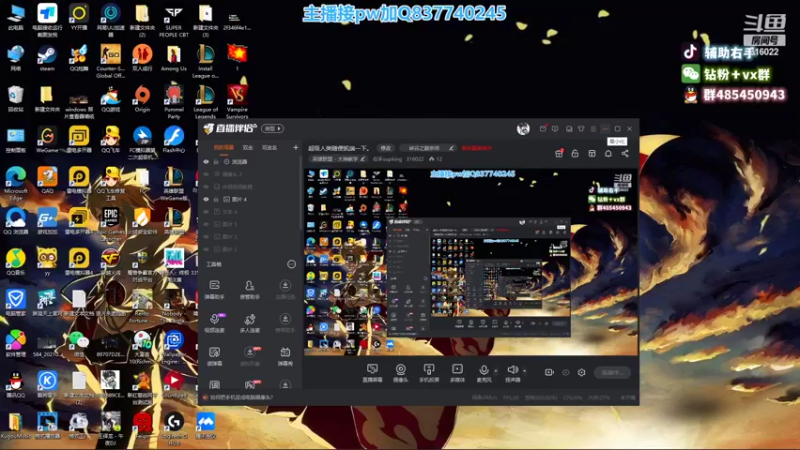Toggle lock on 图片 4 source

(x=216, y=199)
